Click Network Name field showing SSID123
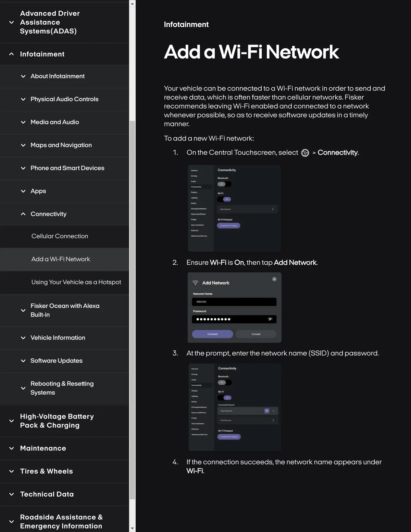The image size is (411, 532). pyautogui.click(x=234, y=302)
